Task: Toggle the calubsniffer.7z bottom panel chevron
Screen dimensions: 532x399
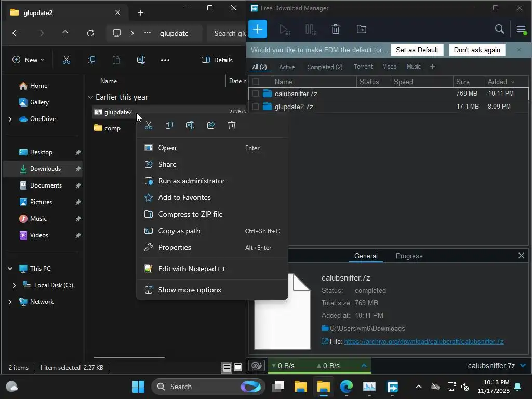Action: point(523,366)
